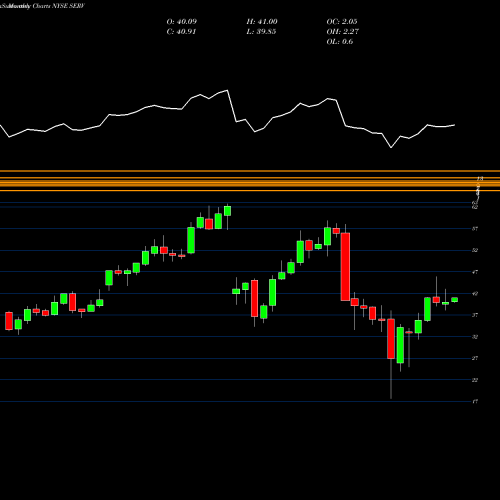Select the low value L: 39.85

click(261, 32)
